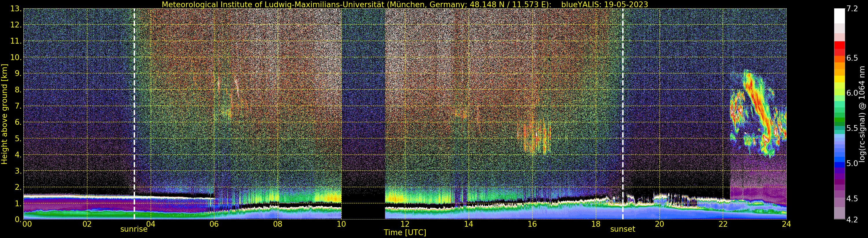Click the 18 tick on the time axis
Screen dimensions: 868x238
click(x=596, y=224)
